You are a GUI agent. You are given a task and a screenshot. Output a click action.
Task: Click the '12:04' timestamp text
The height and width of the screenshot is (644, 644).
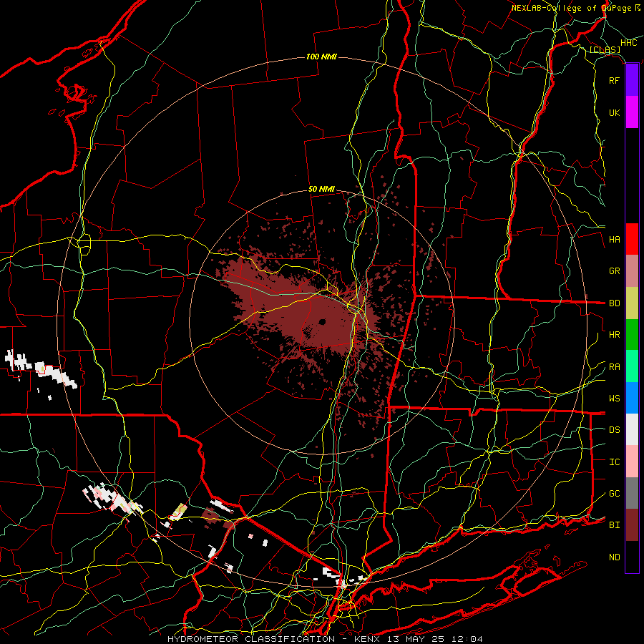click(468, 639)
